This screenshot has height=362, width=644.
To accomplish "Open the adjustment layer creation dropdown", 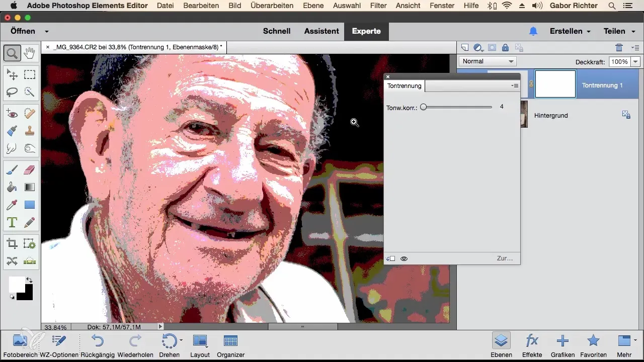I will (478, 47).
